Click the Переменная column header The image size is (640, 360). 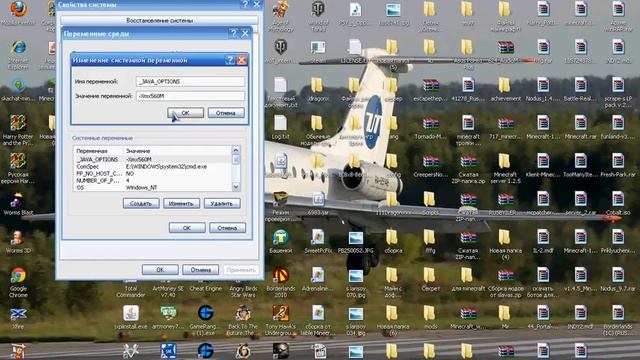[99, 151]
